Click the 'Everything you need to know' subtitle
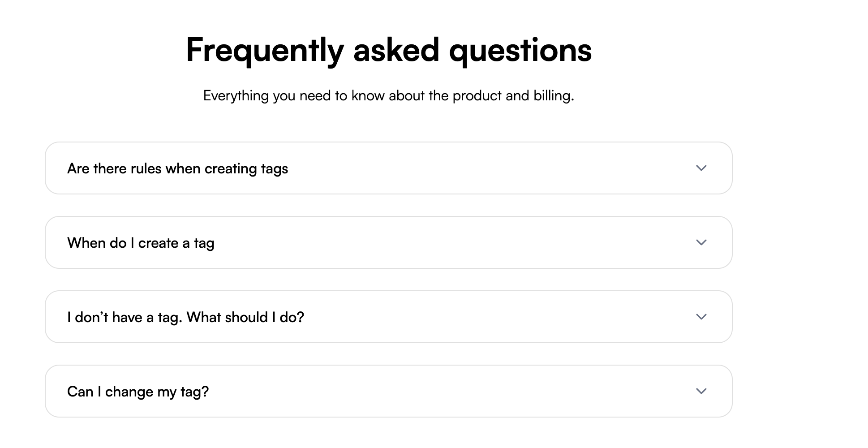Viewport: 868px width, 448px height. coord(388,95)
